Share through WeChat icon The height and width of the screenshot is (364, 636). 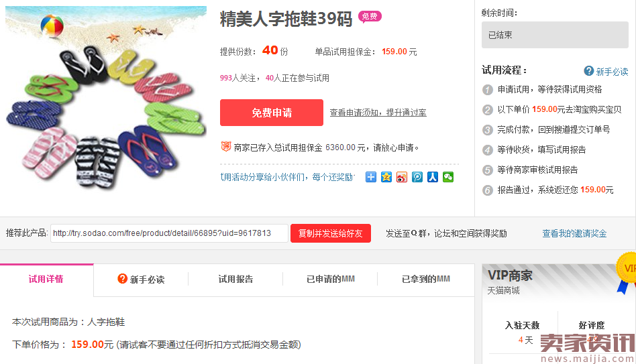(447, 177)
